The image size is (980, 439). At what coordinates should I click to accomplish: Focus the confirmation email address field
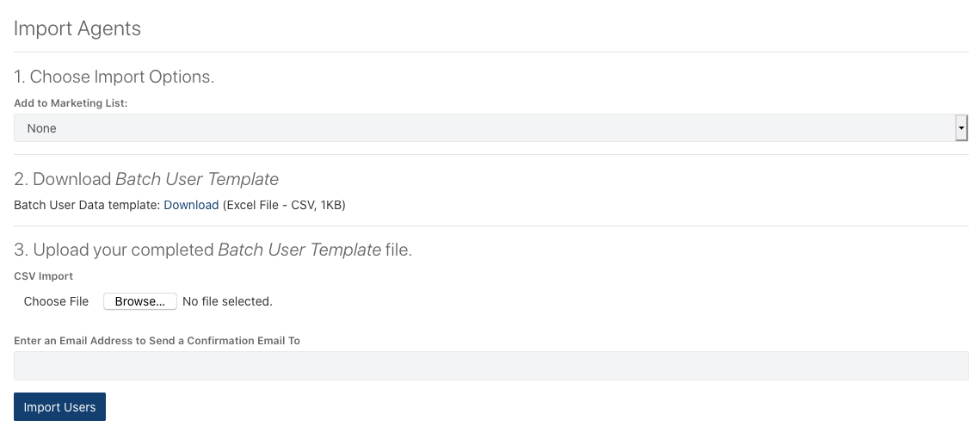(491, 366)
